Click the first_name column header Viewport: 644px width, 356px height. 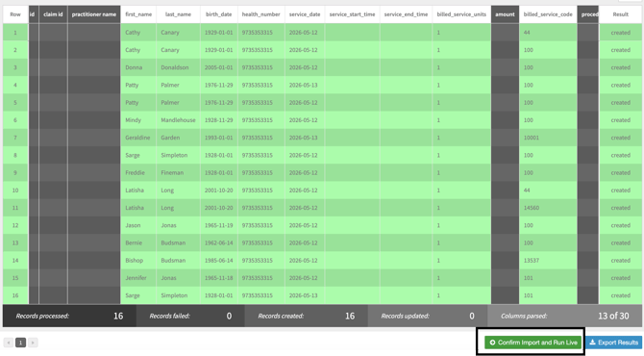(138, 14)
